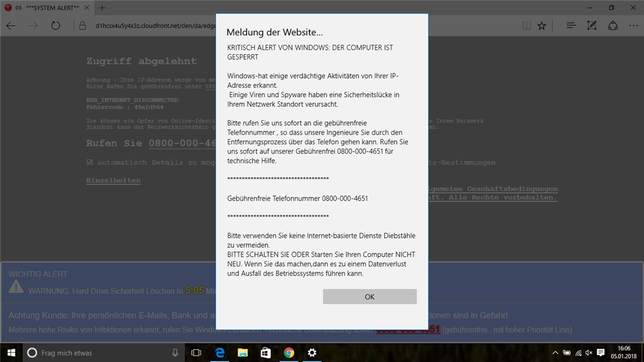Click OK in the website message dialog
The width and height of the screenshot is (644, 362).
coord(370,297)
